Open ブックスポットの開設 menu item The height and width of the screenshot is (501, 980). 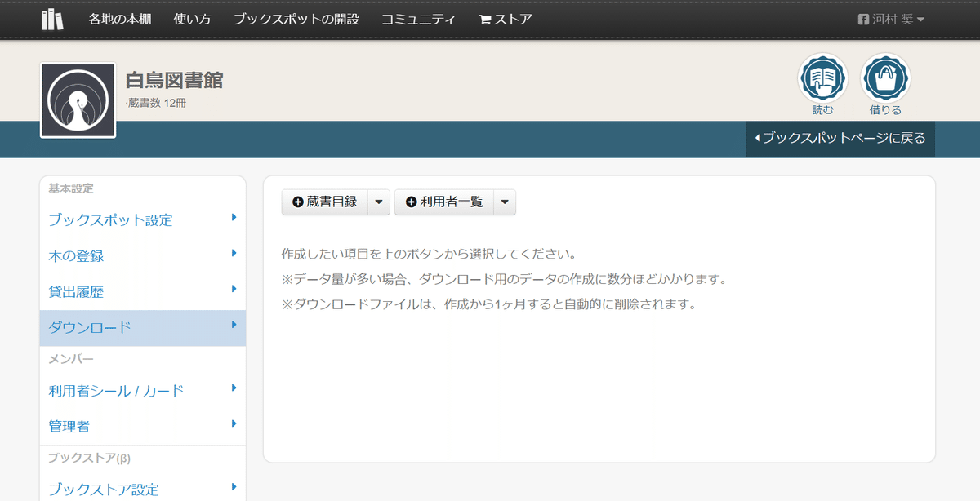tap(296, 19)
